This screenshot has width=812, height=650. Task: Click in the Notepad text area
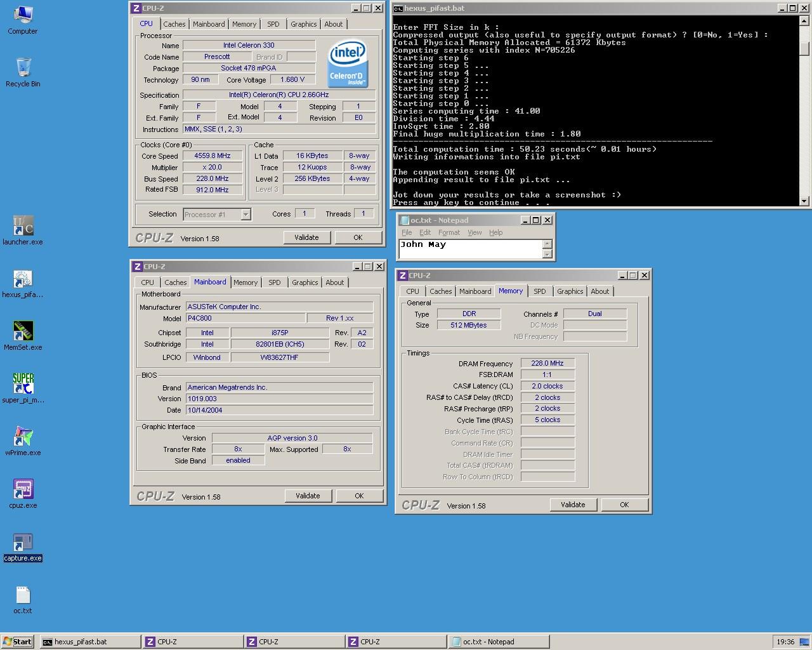click(x=471, y=249)
